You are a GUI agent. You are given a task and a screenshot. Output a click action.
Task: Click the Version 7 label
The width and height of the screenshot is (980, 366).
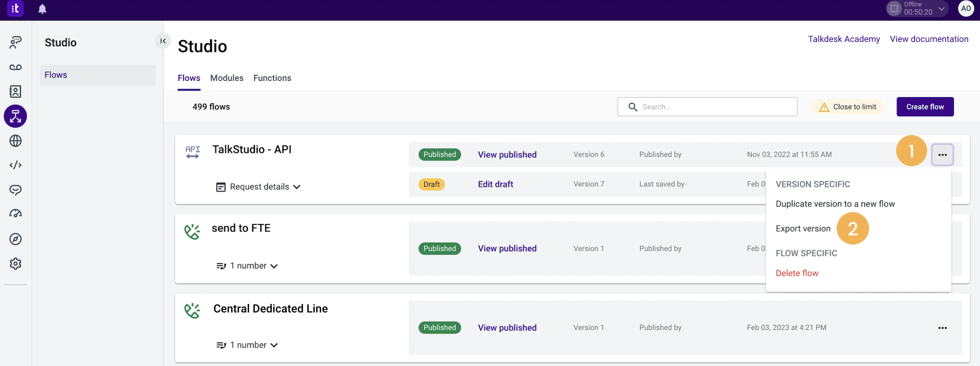coord(589,184)
